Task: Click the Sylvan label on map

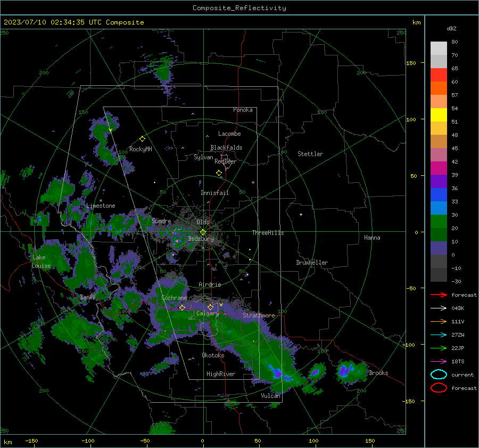Action: (203, 157)
